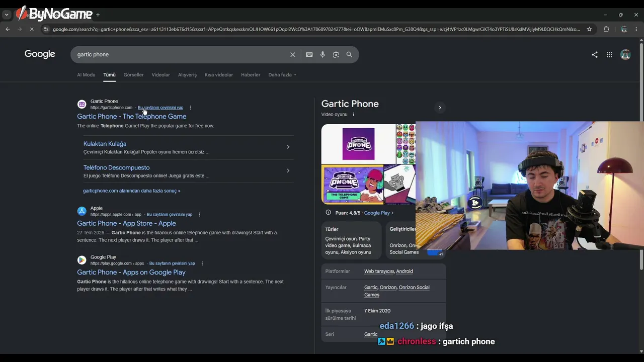
Task: Click the browser address bar URL
Action: tap(316, 29)
